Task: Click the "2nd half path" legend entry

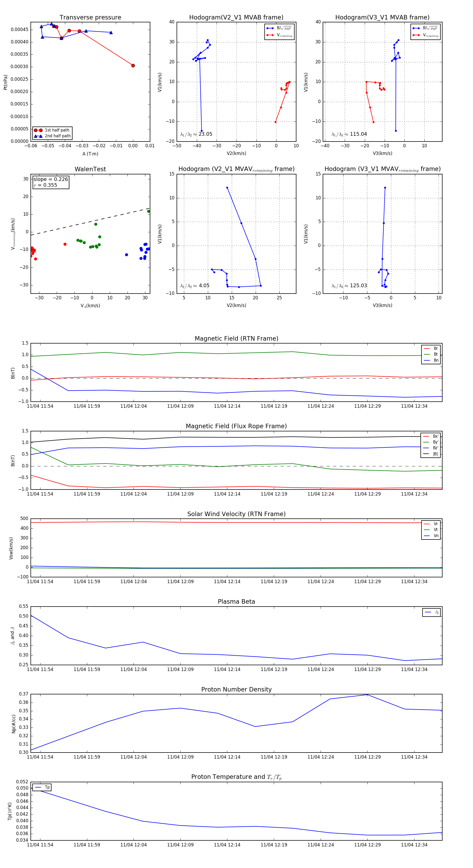Action: point(52,136)
